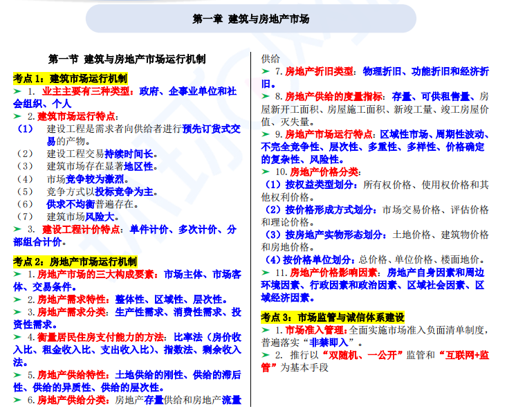Click red text 房地产需求特性
507x420 pixels.
click(x=71, y=300)
